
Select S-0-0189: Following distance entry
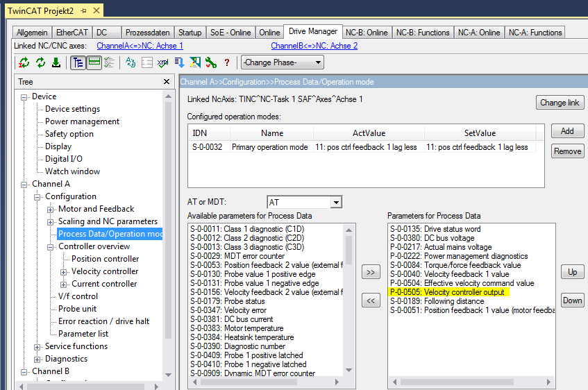pos(437,301)
